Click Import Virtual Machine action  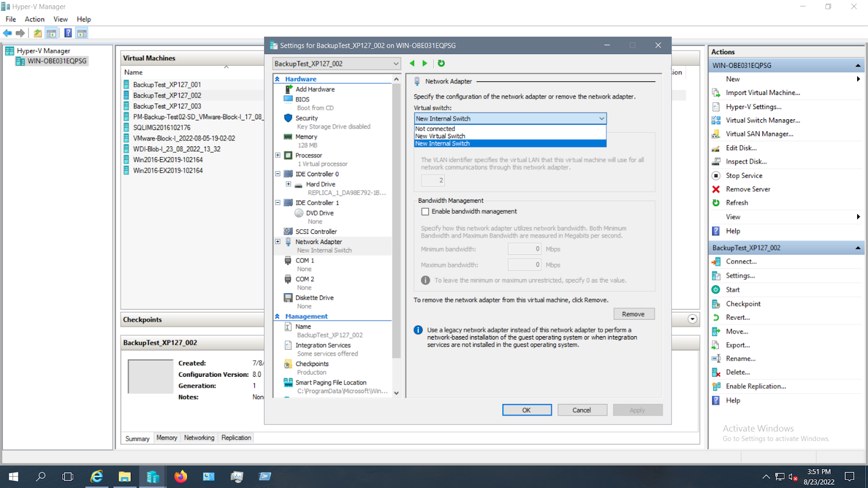click(x=763, y=93)
